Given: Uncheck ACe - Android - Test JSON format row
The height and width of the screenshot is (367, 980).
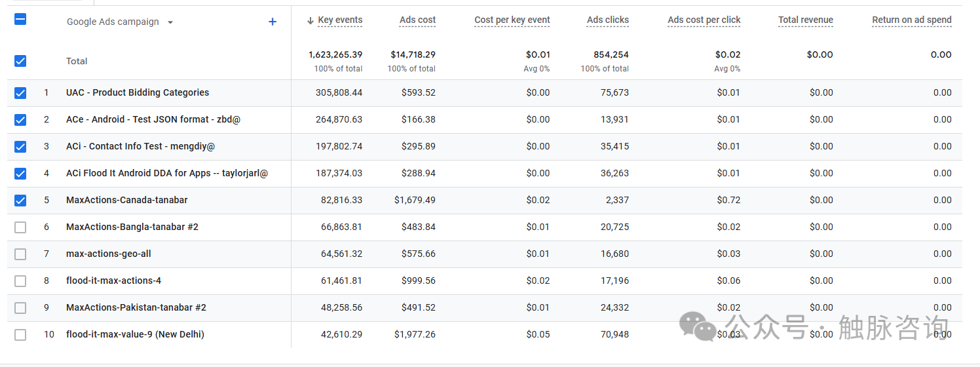Looking at the screenshot, I should [x=20, y=120].
